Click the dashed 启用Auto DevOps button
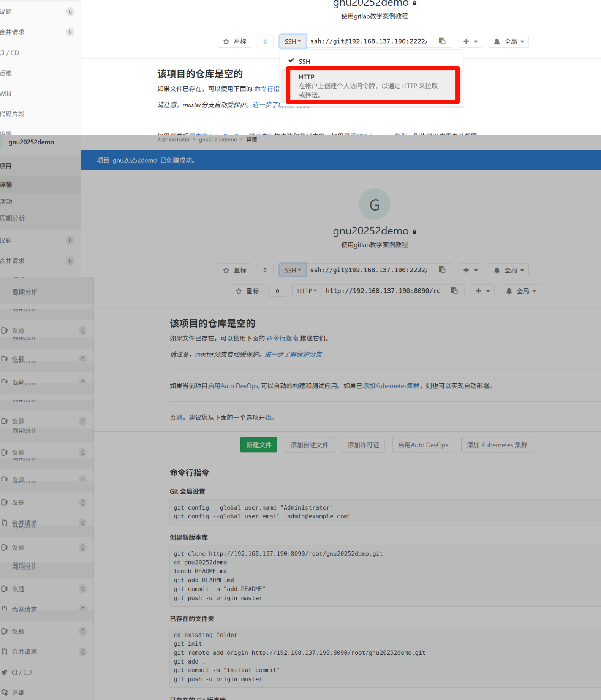 click(423, 445)
